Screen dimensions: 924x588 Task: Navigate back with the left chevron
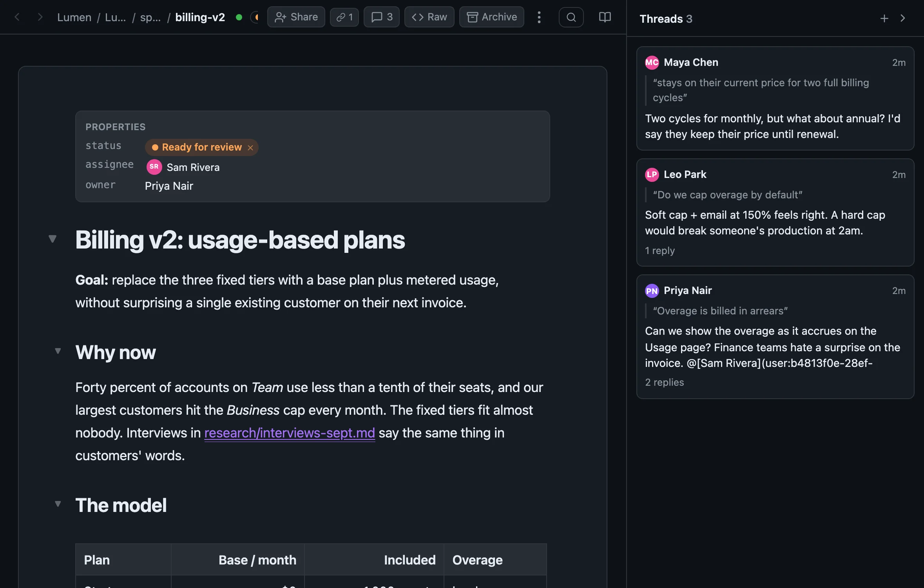[x=17, y=17]
